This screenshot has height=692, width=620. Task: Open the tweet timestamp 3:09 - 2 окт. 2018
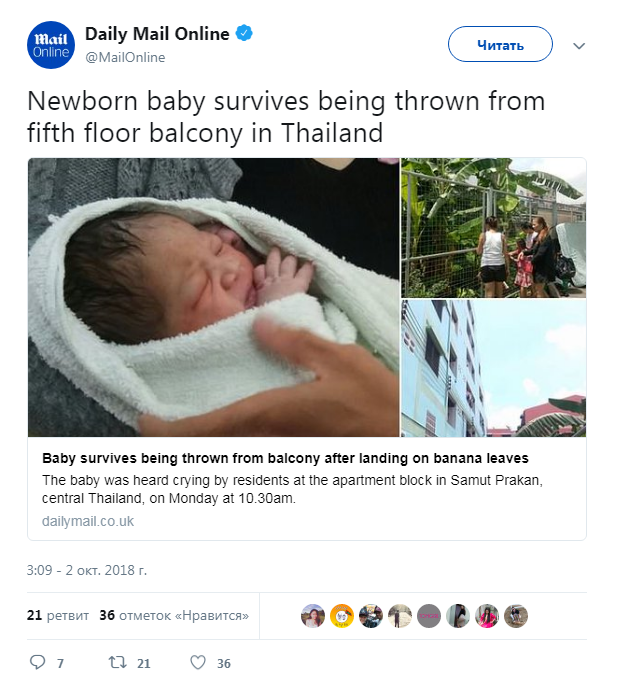(87, 570)
